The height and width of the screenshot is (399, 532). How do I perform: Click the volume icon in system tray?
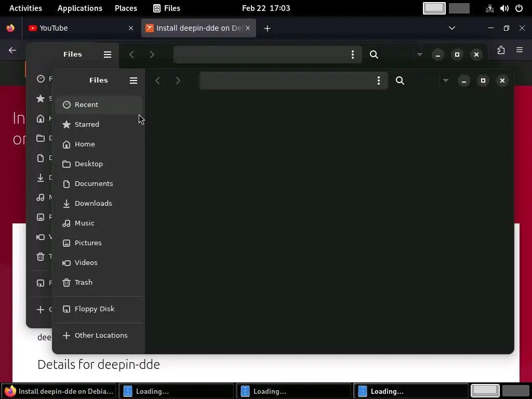tap(504, 8)
